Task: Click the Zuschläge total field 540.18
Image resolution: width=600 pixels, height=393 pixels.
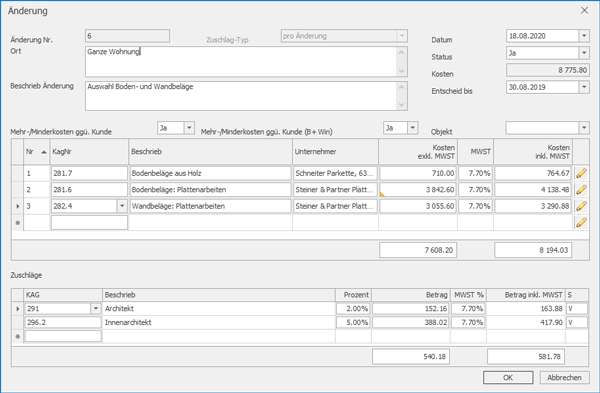Action: tap(411, 357)
